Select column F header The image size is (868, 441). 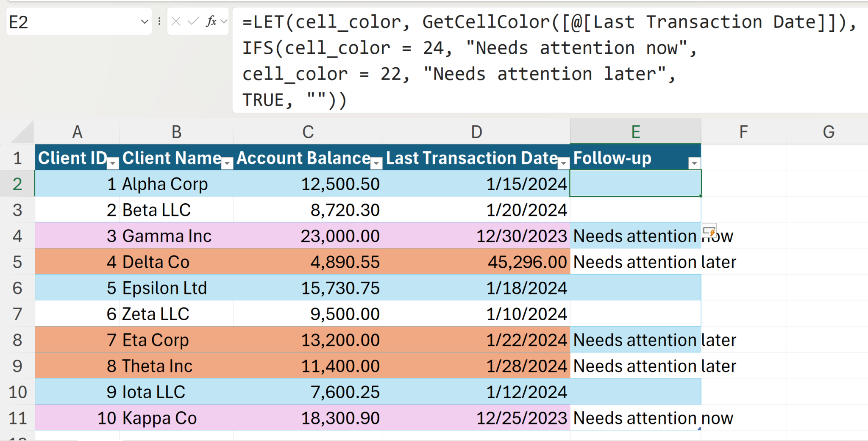(743, 132)
